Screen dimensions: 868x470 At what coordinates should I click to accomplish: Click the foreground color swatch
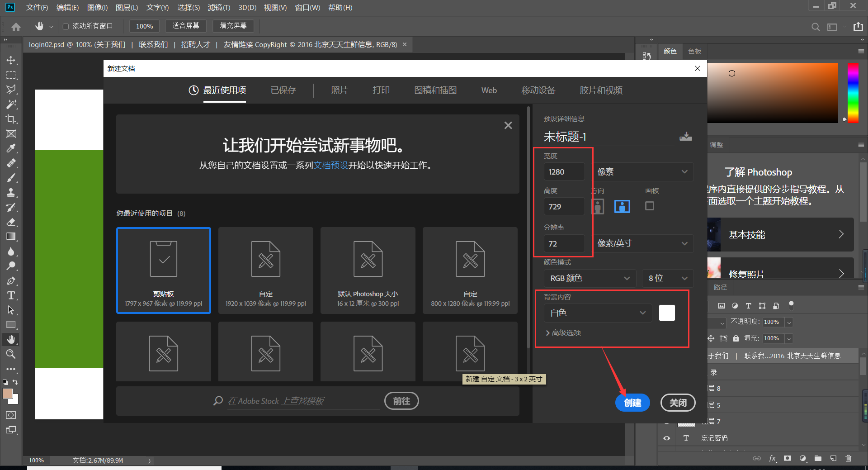tap(7, 394)
